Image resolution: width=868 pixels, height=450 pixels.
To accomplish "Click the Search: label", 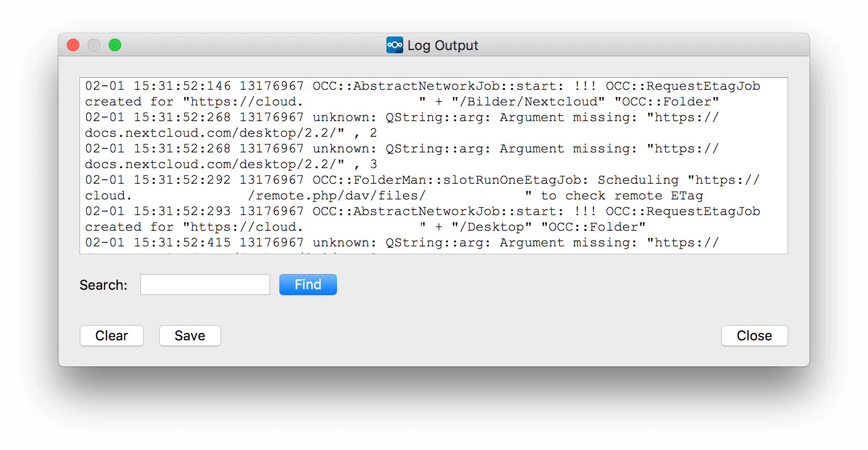I will pyautogui.click(x=103, y=285).
